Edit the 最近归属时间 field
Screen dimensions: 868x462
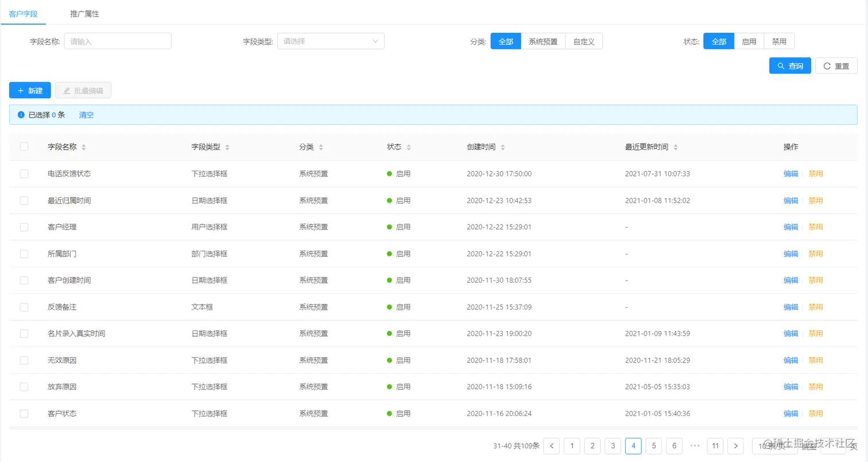[790, 201]
